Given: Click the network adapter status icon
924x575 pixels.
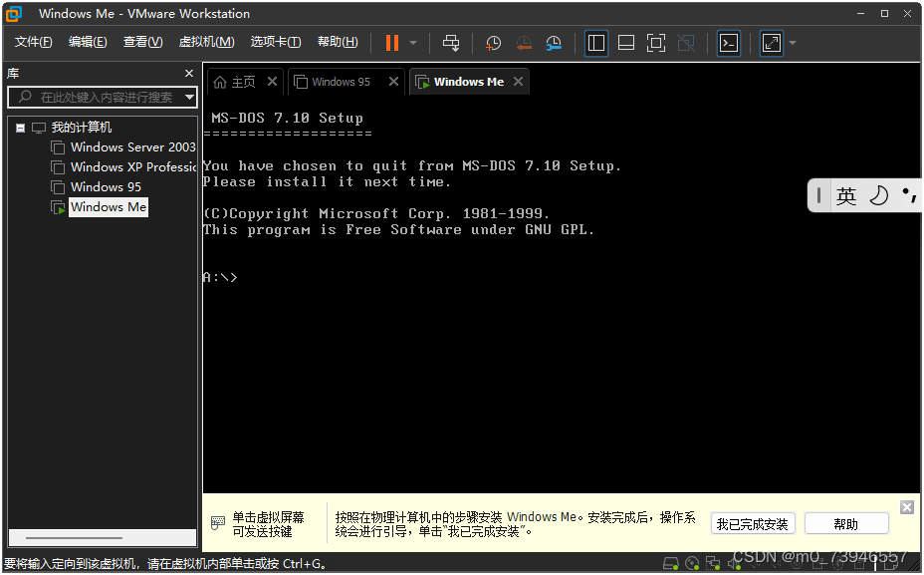Looking at the screenshot, I should pos(713,564).
